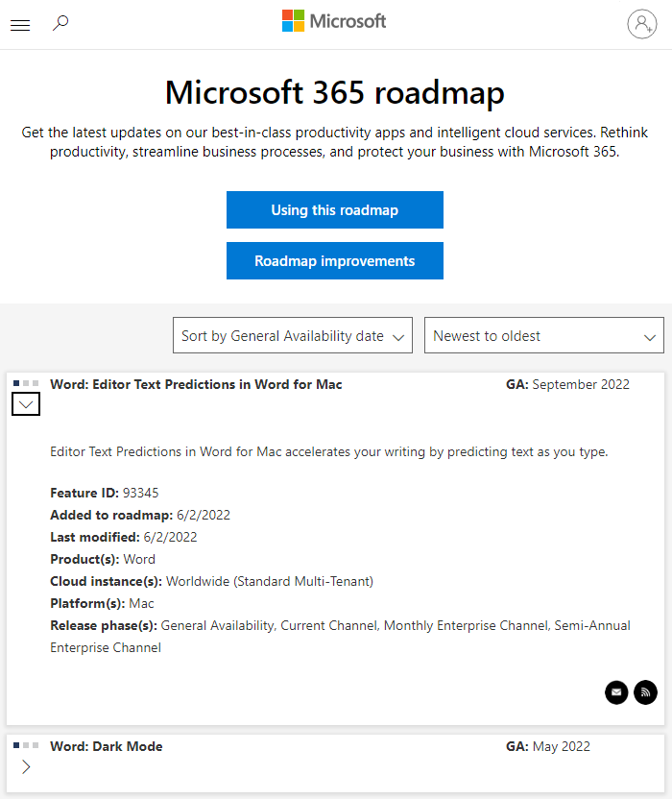The image size is (672, 799).
Task: Click Last modified: 6/2/2022 line
Action: pyautogui.click(x=123, y=537)
